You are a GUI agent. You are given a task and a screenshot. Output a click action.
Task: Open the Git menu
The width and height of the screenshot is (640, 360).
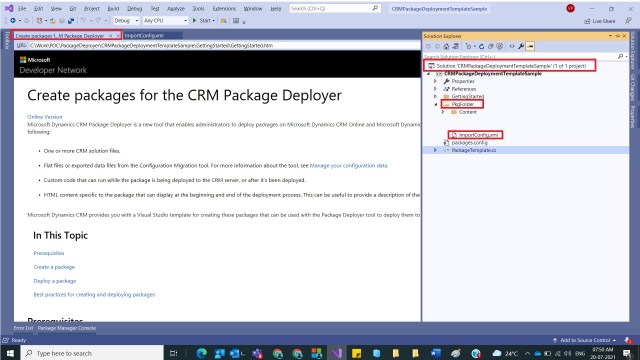pyautogui.click(x=73, y=9)
